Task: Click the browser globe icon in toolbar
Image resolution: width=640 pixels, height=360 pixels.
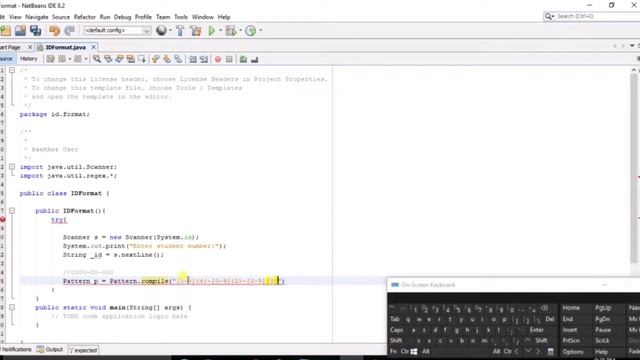Action: click(162, 31)
